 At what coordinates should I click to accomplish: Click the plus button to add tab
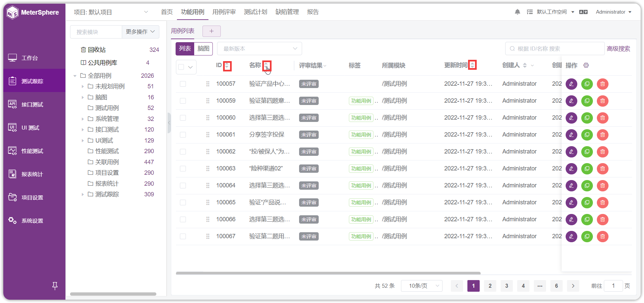211,31
